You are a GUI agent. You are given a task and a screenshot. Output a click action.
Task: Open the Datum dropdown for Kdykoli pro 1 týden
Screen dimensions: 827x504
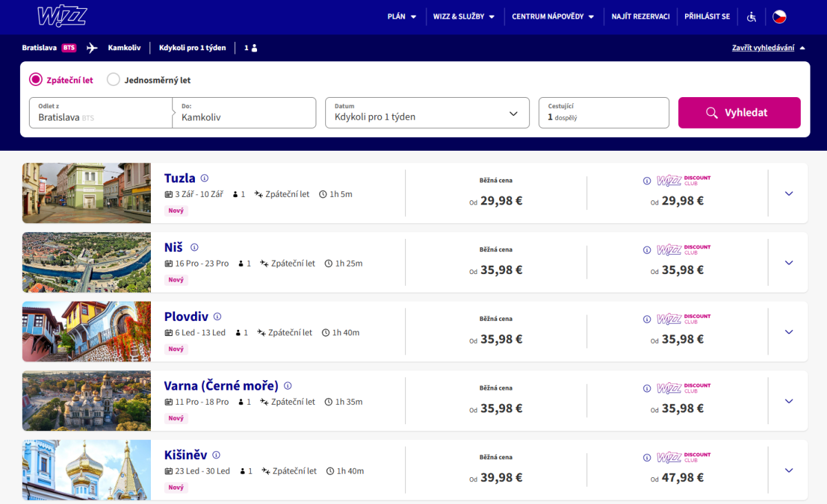click(427, 113)
